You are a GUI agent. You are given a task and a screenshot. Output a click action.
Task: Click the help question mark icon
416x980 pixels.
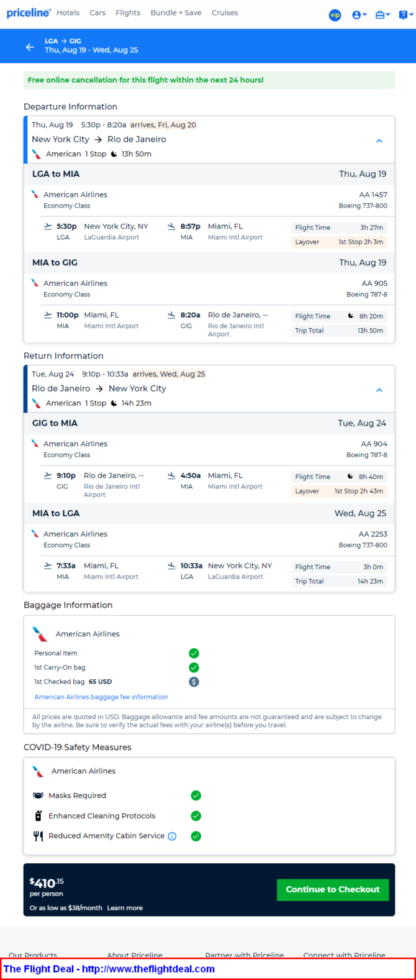404,14
